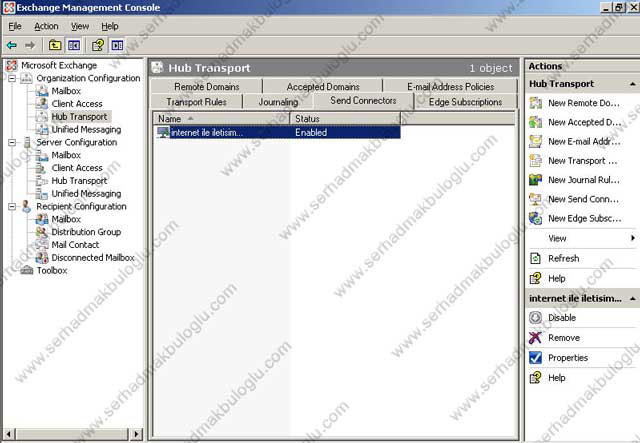Sort by the Status column header
Screen dimensions: 640x443
pyautogui.click(x=345, y=119)
